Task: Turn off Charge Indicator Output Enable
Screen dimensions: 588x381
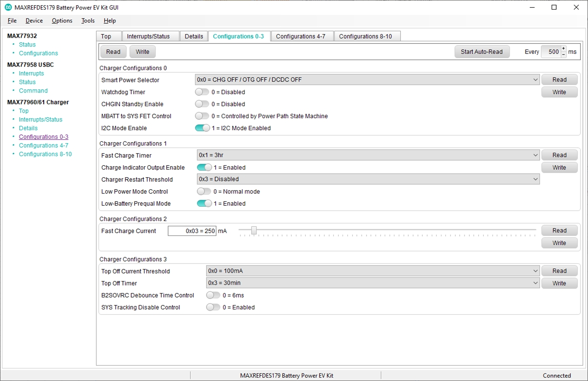Action: (204, 167)
